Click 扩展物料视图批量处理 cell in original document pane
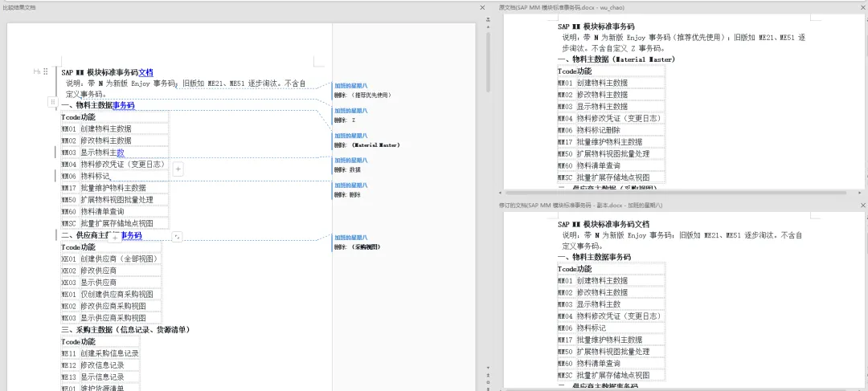This screenshot has width=868, height=391. click(620, 153)
